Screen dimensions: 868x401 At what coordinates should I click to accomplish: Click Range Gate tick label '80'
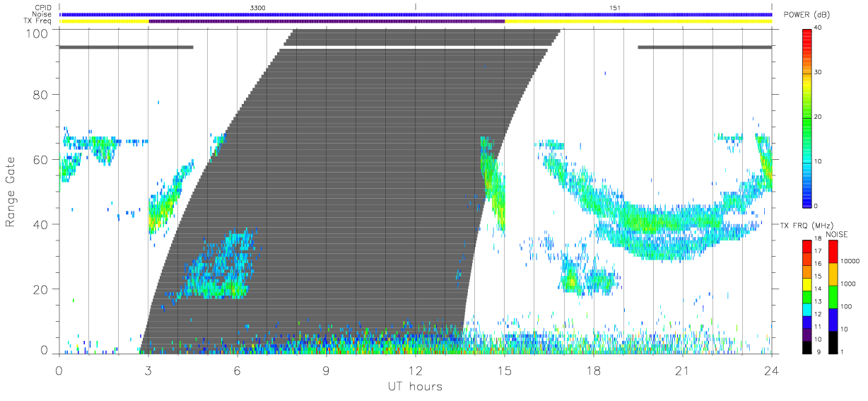(x=40, y=95)
